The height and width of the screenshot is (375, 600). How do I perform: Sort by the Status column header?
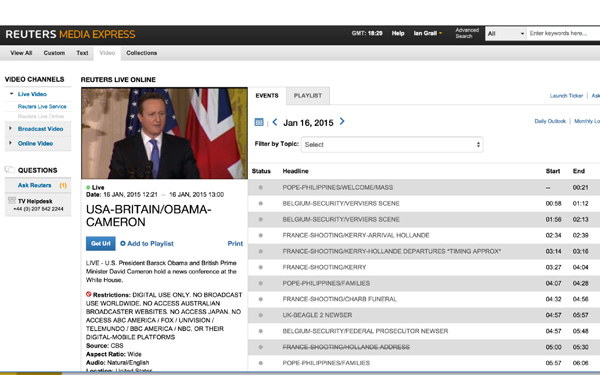pos(261,171)
